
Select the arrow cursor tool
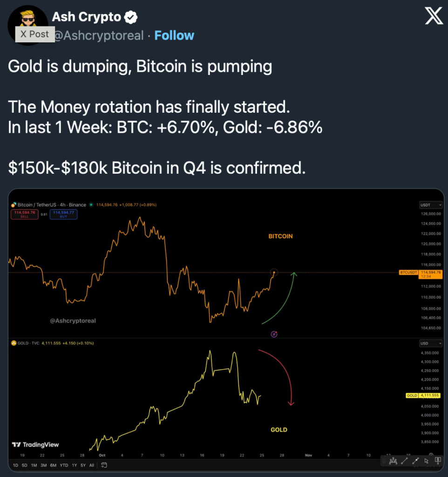coord(427,461)
